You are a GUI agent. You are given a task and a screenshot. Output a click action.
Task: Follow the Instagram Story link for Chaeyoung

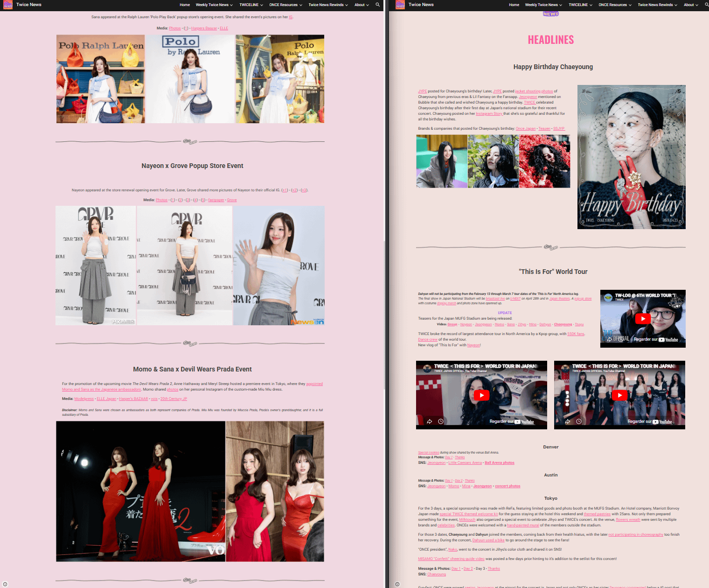coord(489,114)
